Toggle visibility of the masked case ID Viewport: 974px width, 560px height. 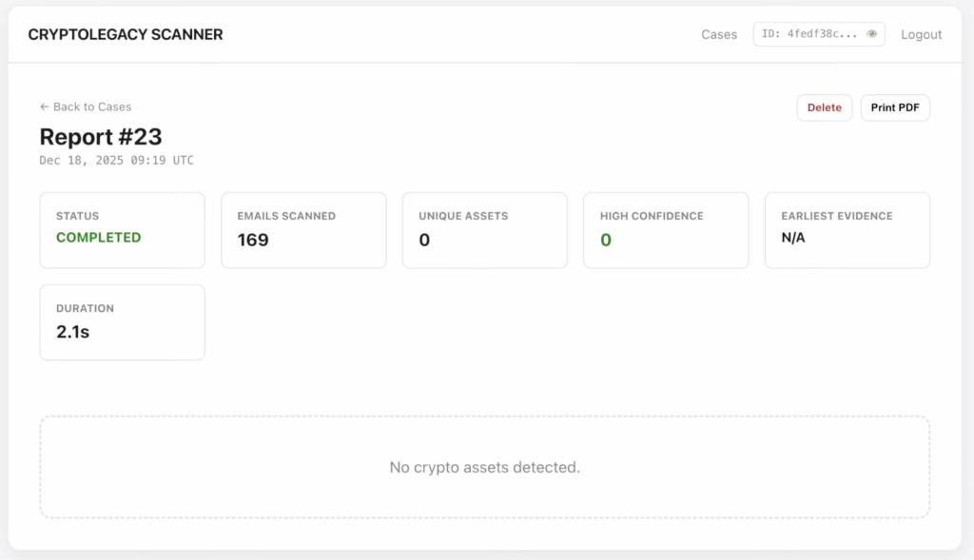pyautogui.click(x=871, y=33)
